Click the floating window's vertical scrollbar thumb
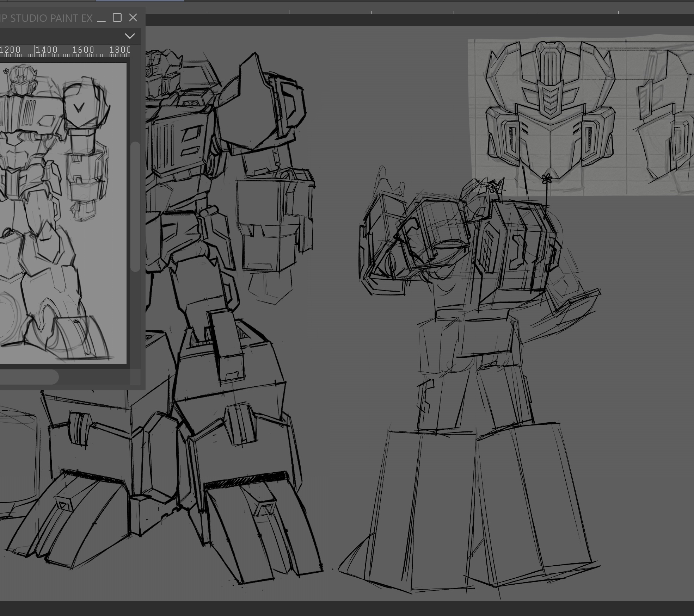The height and width of the screenshot is (616, 694). coord(135,206)
